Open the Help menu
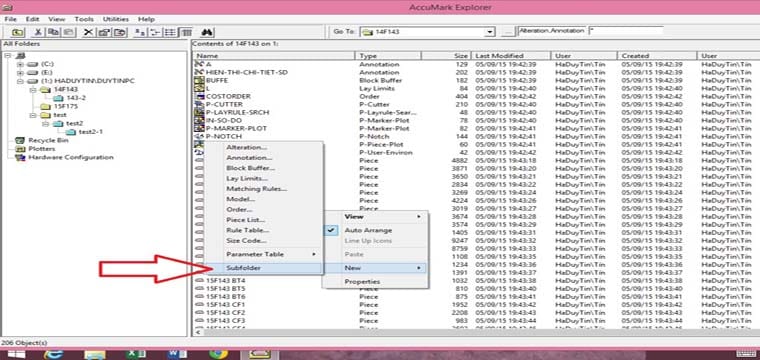 [x=146, y=19]
